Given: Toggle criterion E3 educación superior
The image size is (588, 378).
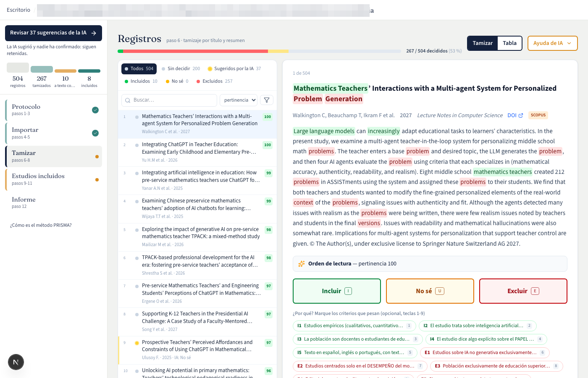Looking at the screenshot, I should pyautogui.click(x=496, y=366).
